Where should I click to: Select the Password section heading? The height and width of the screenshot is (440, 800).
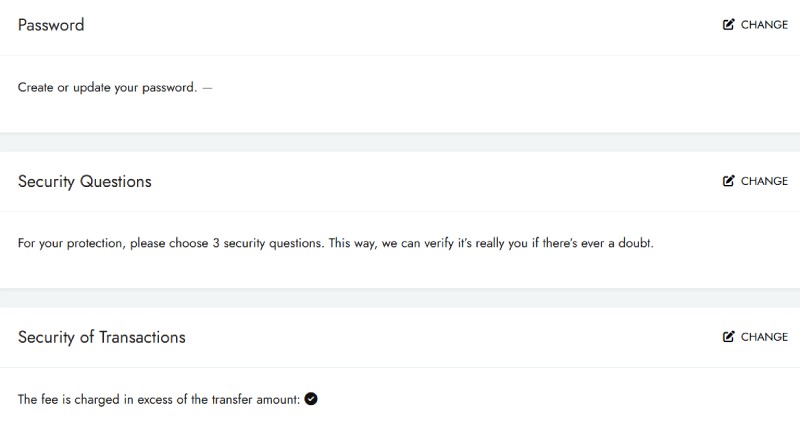coord(51,25)
